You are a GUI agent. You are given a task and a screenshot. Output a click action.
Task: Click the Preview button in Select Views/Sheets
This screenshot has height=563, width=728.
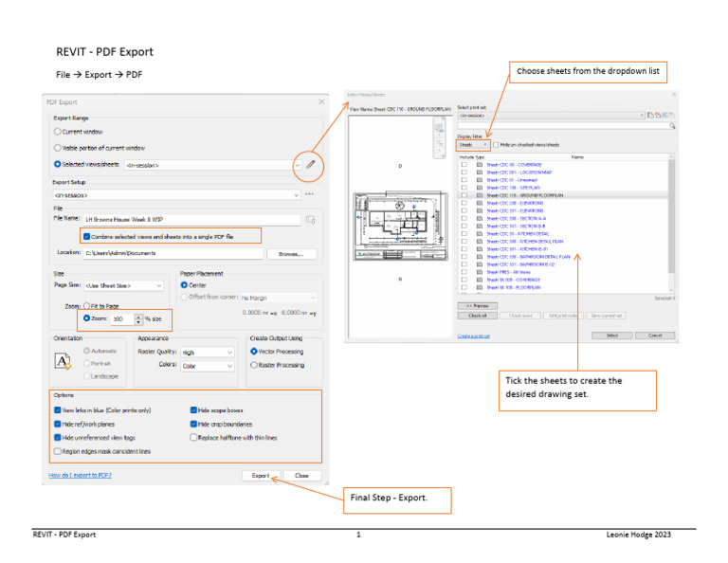pos(478,306)
